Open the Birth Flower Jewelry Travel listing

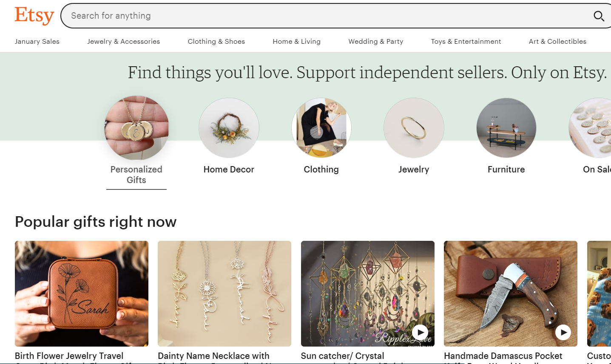[69, 356]
